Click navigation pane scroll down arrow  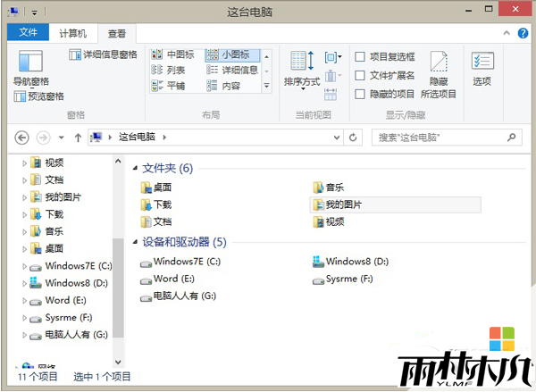pos(118,362)
